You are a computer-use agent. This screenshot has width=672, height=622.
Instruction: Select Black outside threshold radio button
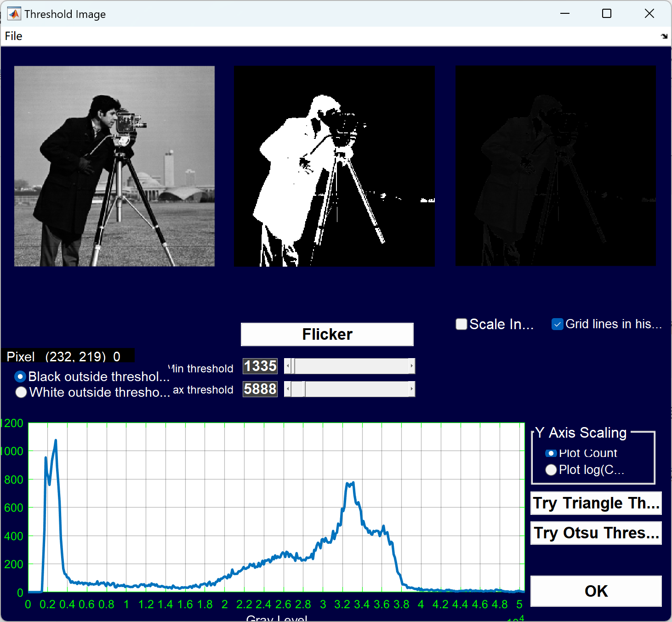pos(20,377)
